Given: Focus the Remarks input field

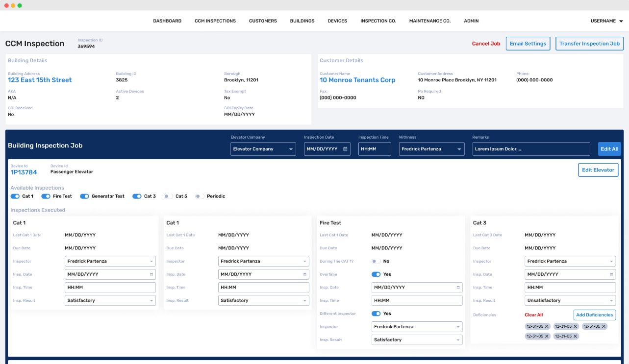Looking at the screenshot, I should click(x=531, y=149).
